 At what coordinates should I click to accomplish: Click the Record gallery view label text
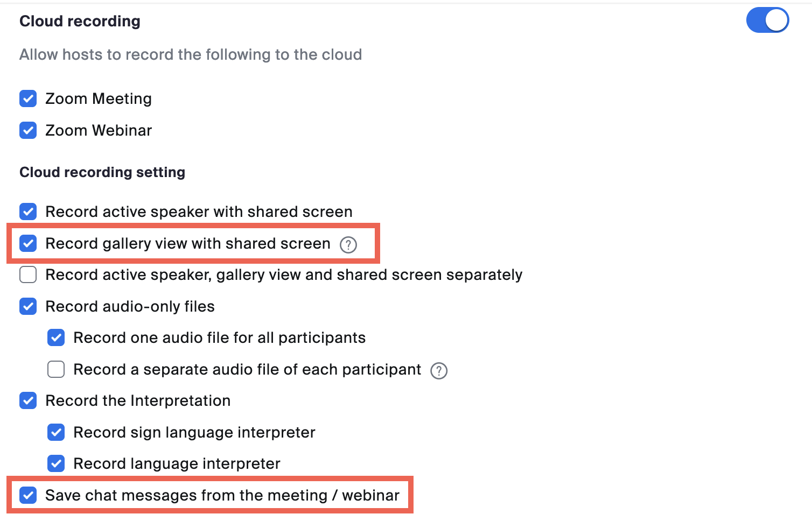coord(188,243)
